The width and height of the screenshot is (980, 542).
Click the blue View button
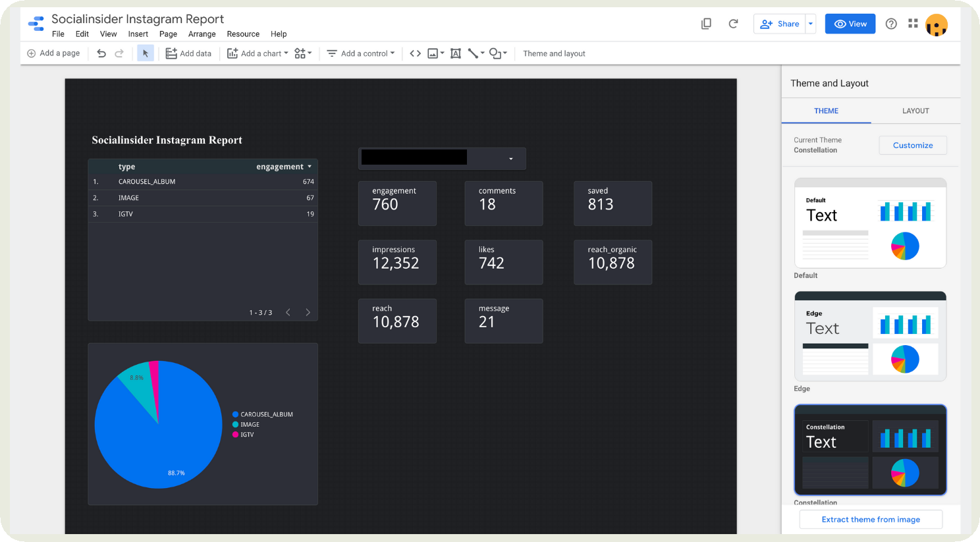pos(850,24)
